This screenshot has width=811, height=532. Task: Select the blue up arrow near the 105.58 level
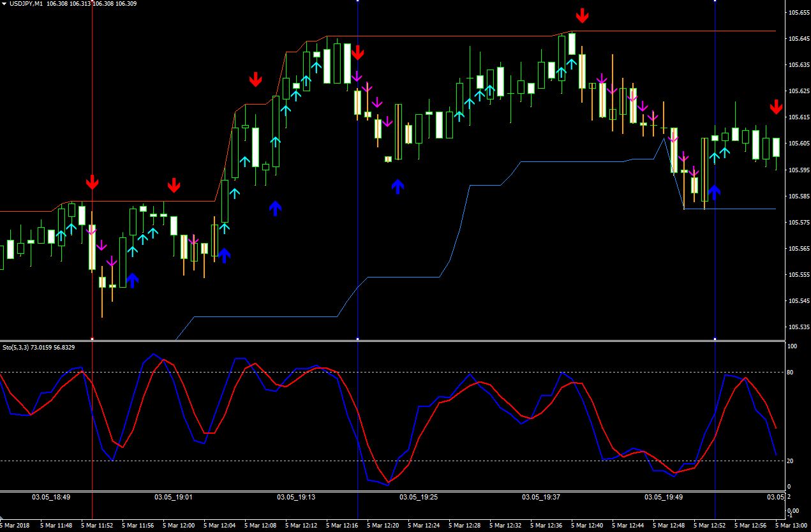[275, 208]
